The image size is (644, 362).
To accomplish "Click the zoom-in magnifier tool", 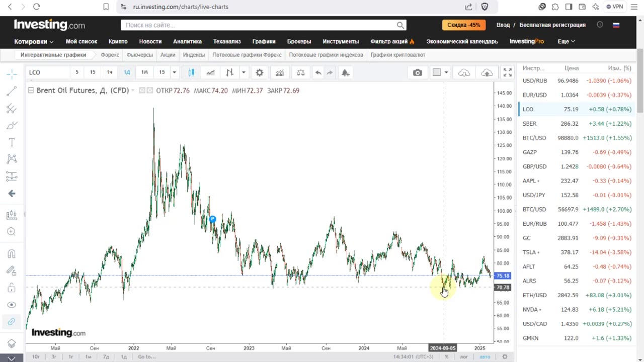I will [x=12, y=232].
